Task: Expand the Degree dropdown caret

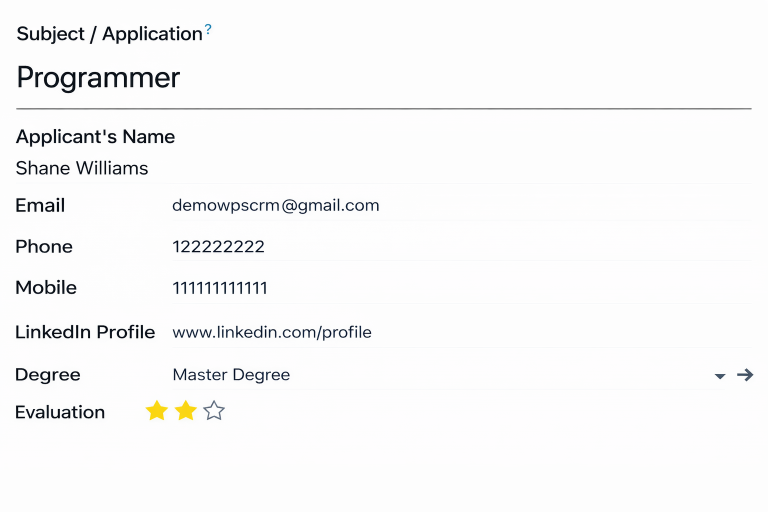Action: pos(720,376)
